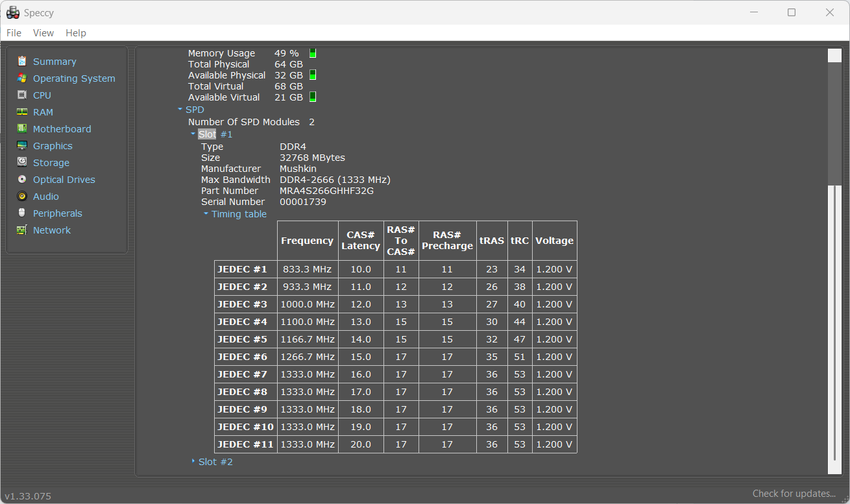Image resolution: width=850 pixels, height=504 pixels.
Task: Collapse the SPD section
Action: coord(180,110)
